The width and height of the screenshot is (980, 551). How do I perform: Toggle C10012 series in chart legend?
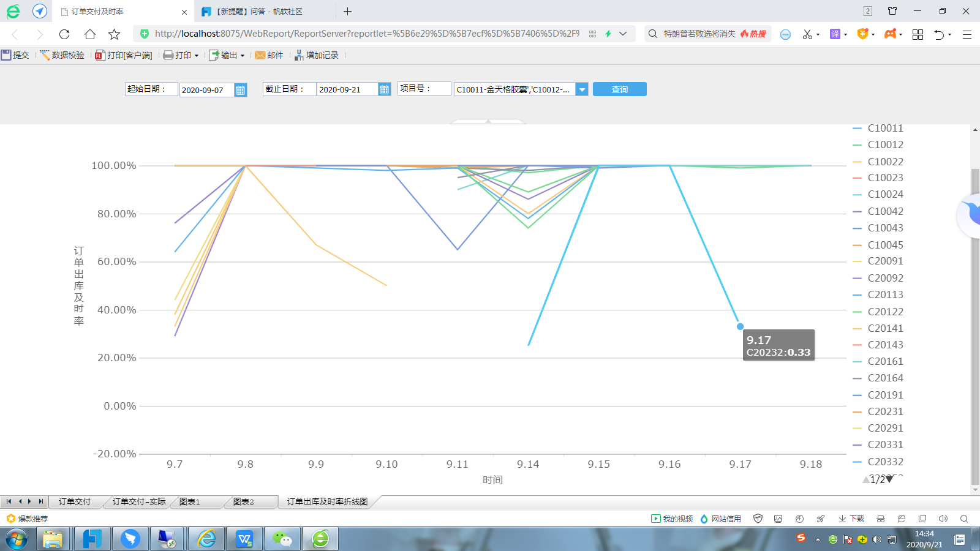pyautogui.click(x=878, y=144)
